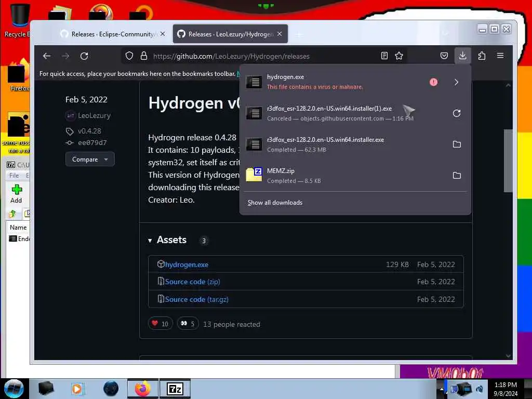Click Add button in 7-Zip window

point(16,194)
